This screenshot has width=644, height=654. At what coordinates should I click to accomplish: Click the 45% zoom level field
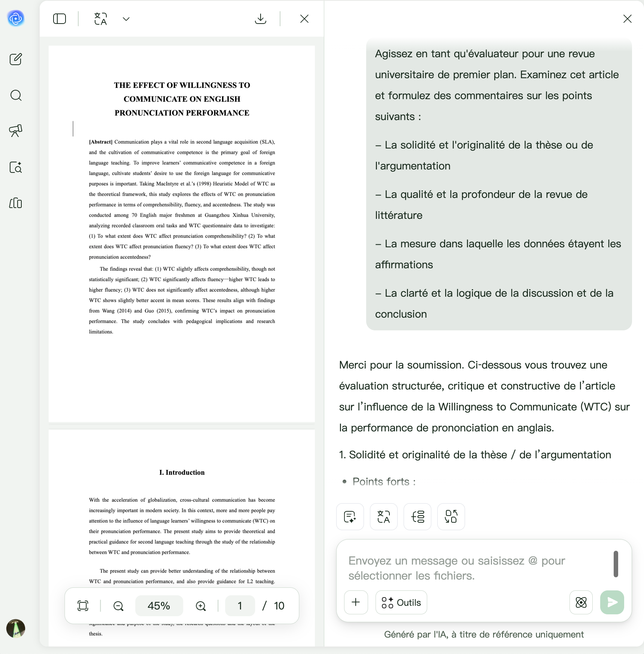159,606
